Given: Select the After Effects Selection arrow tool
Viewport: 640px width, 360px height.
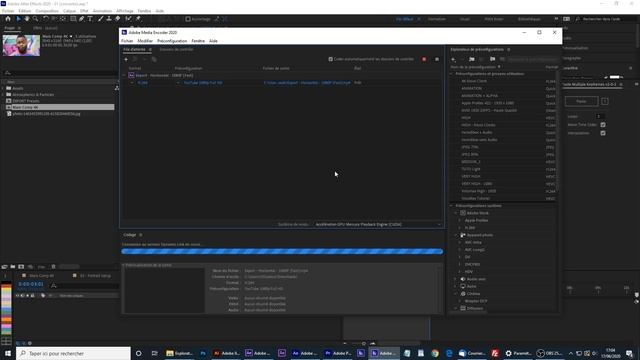Looking at the screenshot, I should (x=18, y=19).
